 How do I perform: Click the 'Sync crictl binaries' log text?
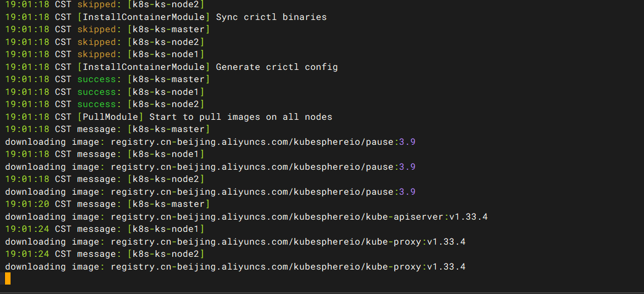tap(271, 17)
